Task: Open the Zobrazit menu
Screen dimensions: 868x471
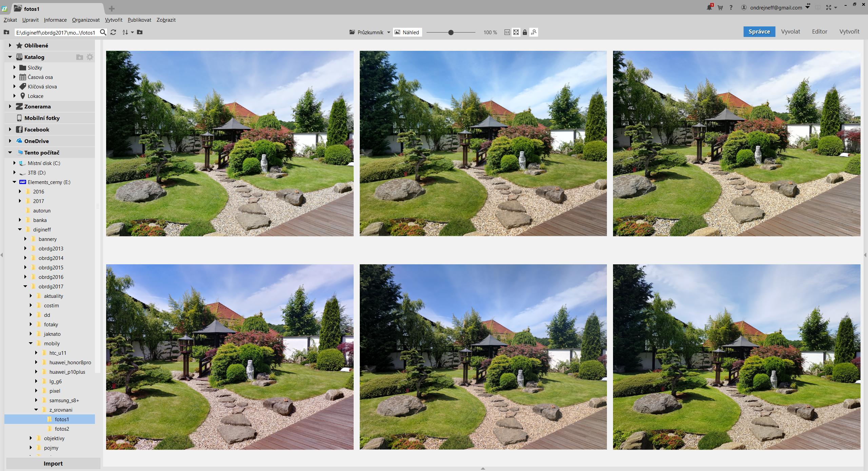Action: pos(166,20)
